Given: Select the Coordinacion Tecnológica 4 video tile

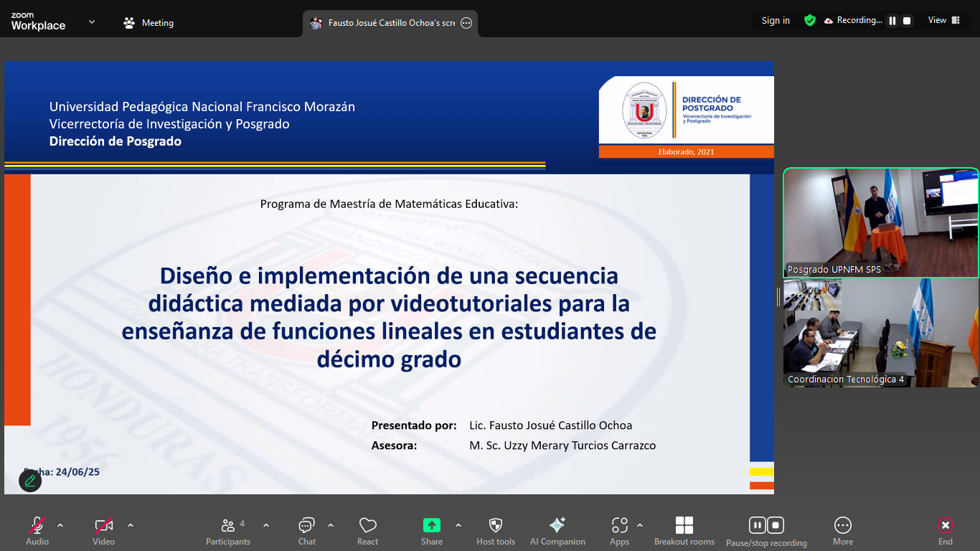Looking at the screenshot, I should (x=881, y=334).
